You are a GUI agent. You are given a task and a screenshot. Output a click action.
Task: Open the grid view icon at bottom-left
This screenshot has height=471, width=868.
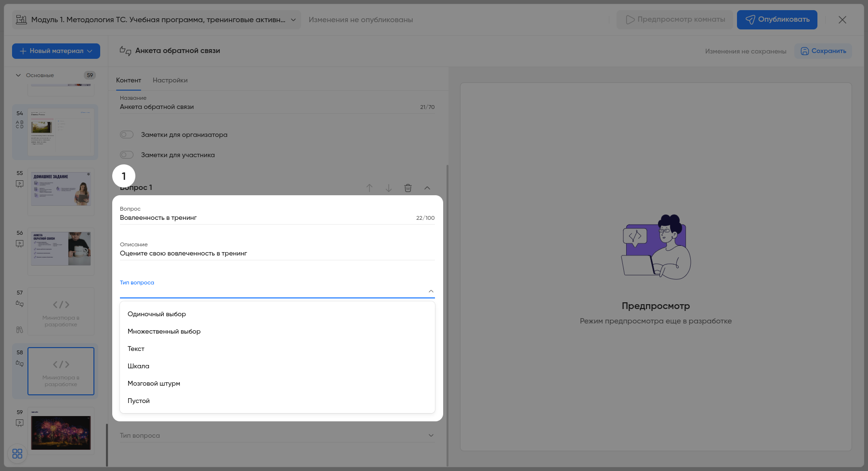17,454
